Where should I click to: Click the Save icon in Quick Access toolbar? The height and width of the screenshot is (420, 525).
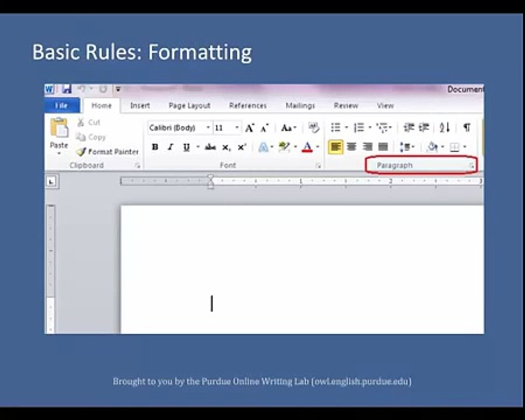(66, 89)
